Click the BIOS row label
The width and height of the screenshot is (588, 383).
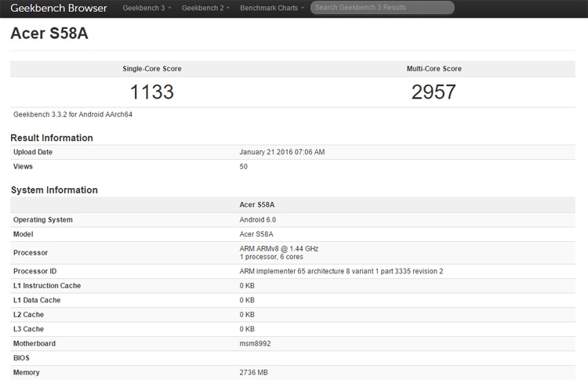21,358
